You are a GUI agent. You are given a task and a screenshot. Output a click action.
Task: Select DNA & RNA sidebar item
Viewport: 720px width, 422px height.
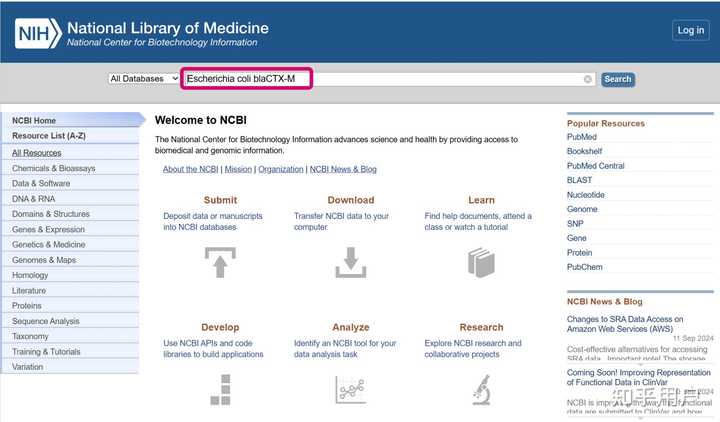tap(34, 199)
